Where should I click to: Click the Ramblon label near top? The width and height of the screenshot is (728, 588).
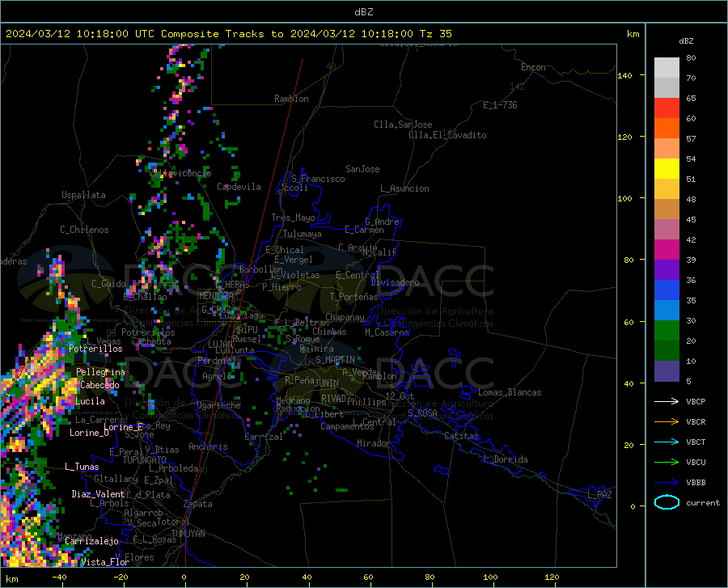[291, 99]
